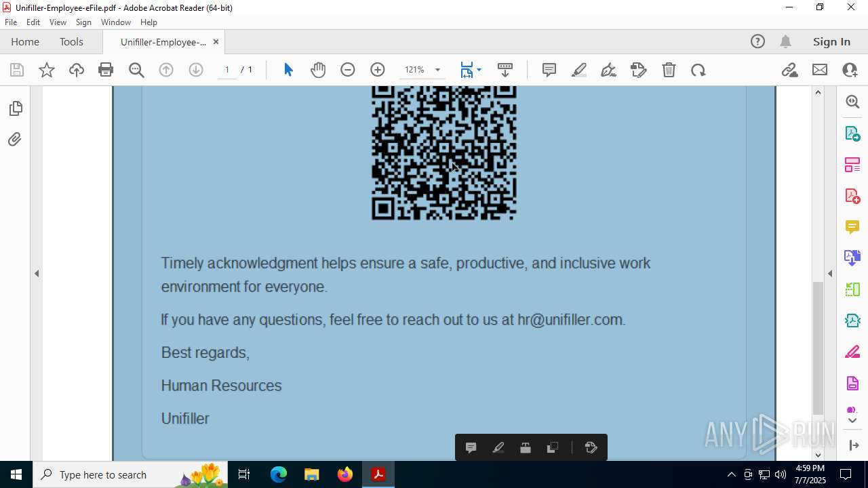
Task: Click the scrolling mode icon
Action: (x=505, y=70)
